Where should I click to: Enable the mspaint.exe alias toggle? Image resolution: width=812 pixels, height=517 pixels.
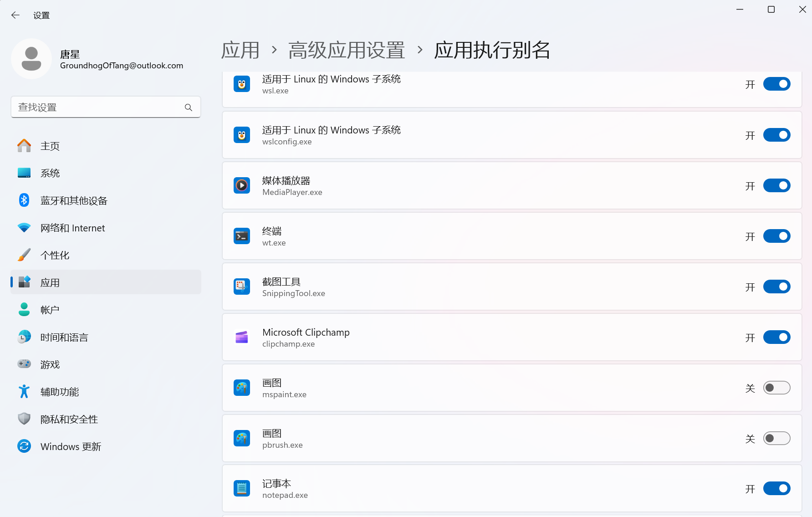(776, 388)
